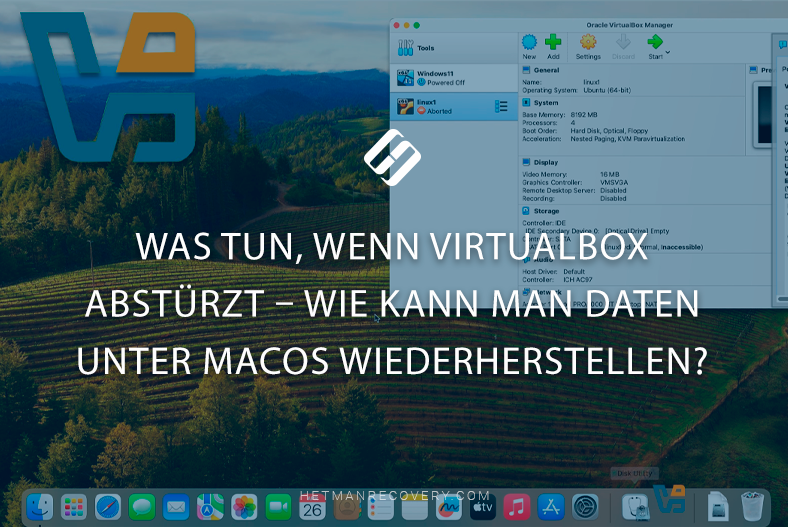This screenshot has width=788, height=527.
Task: Open Notes from the dock
Action: [415, 506]
